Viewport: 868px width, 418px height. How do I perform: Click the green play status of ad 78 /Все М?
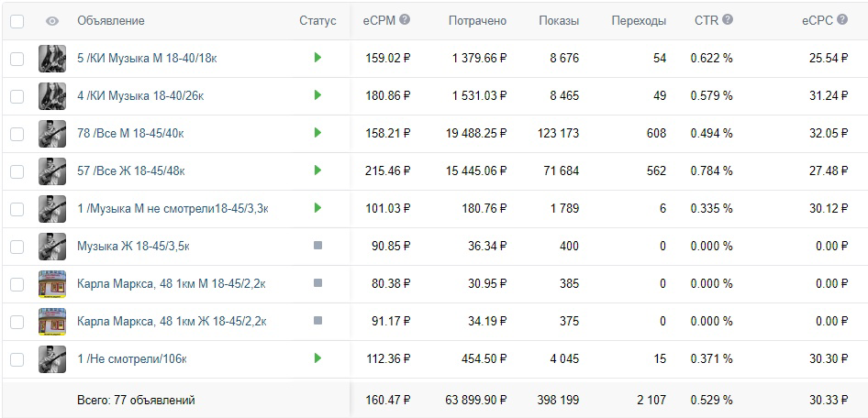317,133
